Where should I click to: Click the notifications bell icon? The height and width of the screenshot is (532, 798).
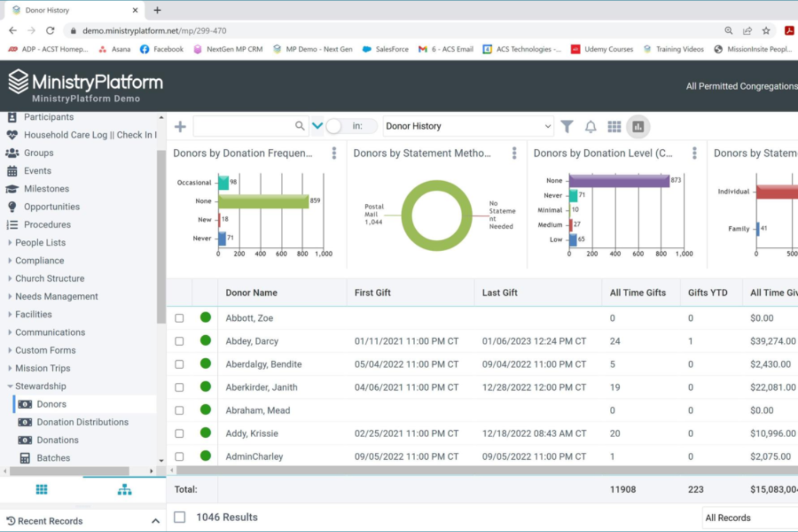click(x=590, y=126)
